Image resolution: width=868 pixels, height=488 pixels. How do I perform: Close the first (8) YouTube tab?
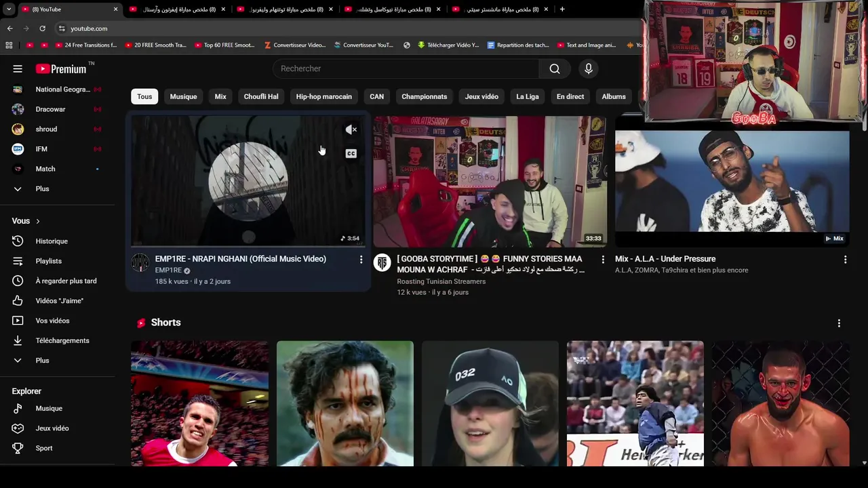[115, 9]
